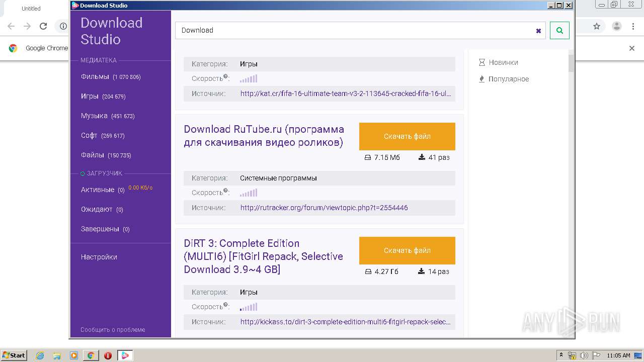Viewport: 644px width, 362px height.
Task: Open the Игры library category
Action: pos(103,96)
